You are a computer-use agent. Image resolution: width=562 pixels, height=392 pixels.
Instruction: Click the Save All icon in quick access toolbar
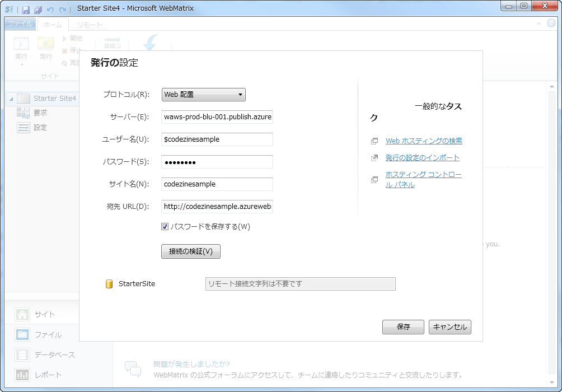coord(38,10)
